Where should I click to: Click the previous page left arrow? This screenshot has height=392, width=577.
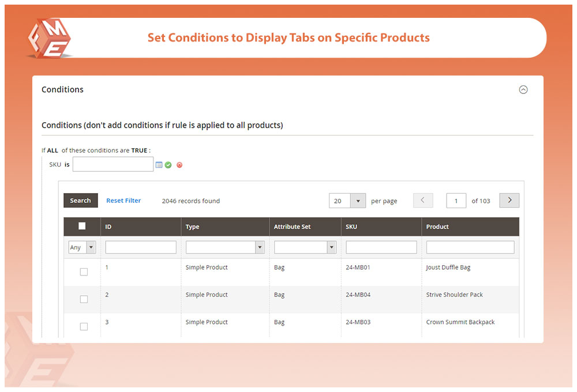[x=423, y=201]
